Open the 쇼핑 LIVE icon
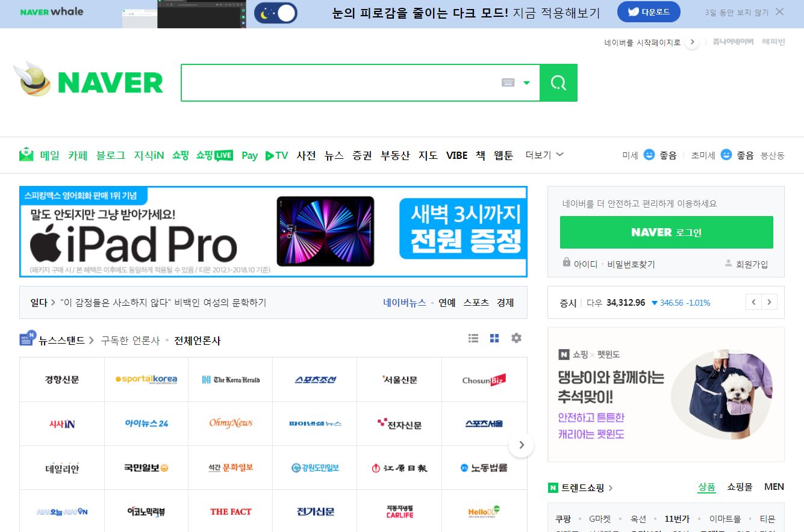Image resolution: width=804 pixels, height=532 pixels. 214,155
